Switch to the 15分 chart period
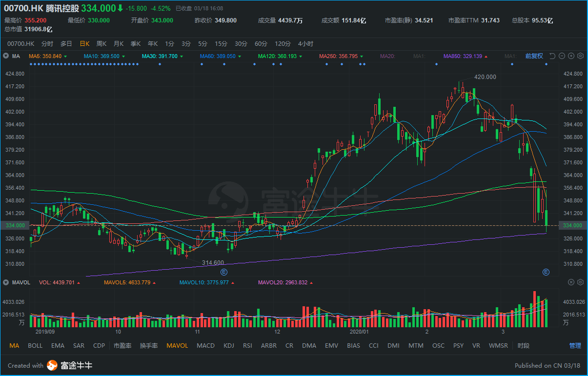588x376 pixels. tap(221, 43)
